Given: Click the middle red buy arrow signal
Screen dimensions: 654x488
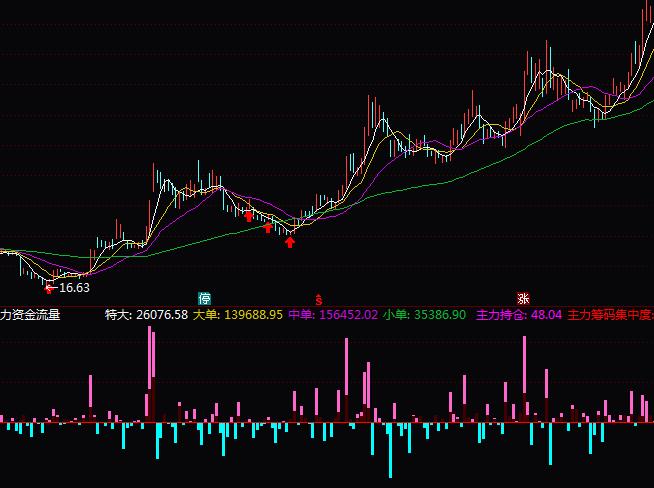Looking at the screenshot, I should coord(268,229).
